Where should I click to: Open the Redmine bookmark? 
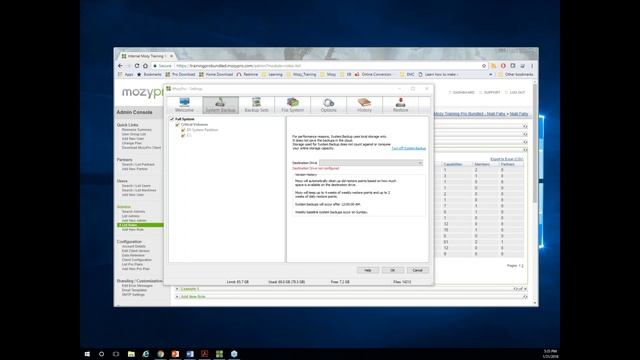point(247,75)
